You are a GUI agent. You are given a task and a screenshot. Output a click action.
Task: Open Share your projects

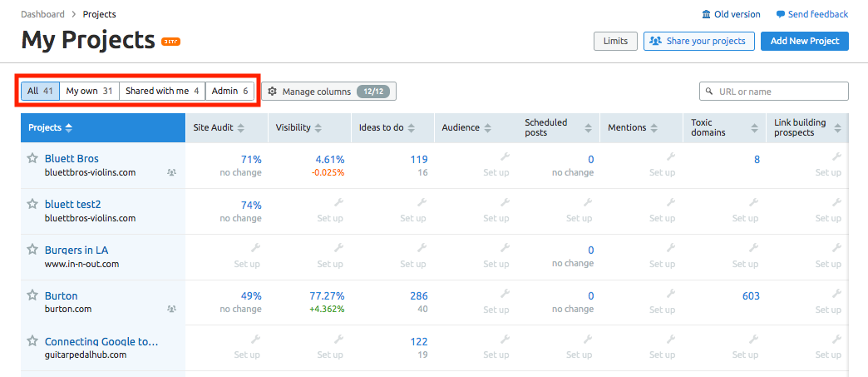[x=698, y=41]
